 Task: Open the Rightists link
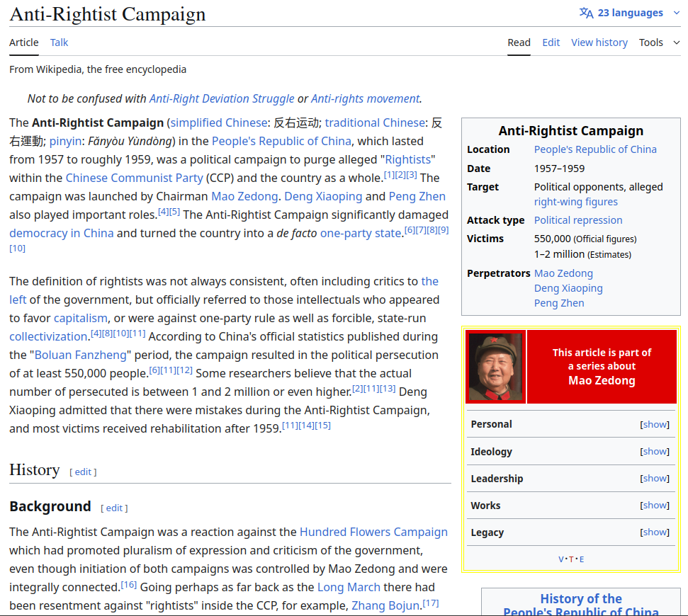click(x=408, y=159)
